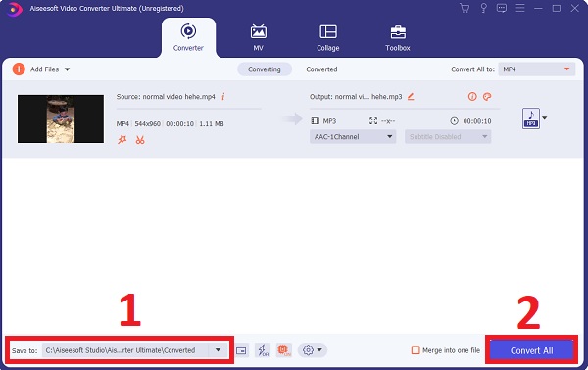Screen dimensions: 588x370
Task: Open the Subtitle Disabled dropdown
Action: [x=448, y=137]
